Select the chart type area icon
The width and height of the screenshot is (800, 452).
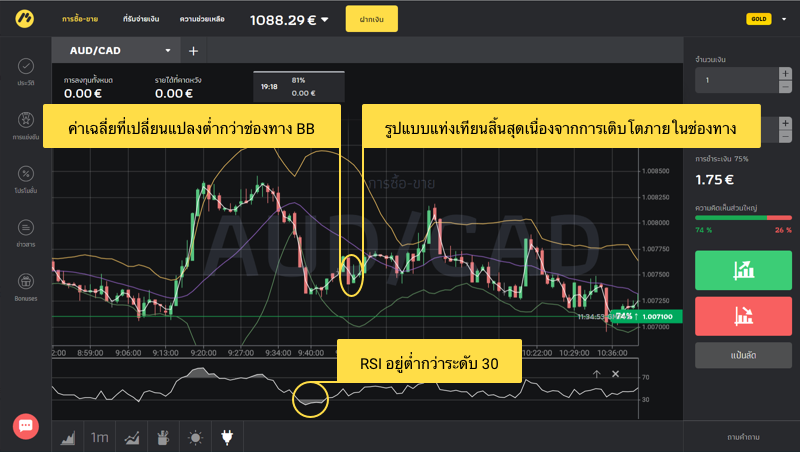coord(68,437)
